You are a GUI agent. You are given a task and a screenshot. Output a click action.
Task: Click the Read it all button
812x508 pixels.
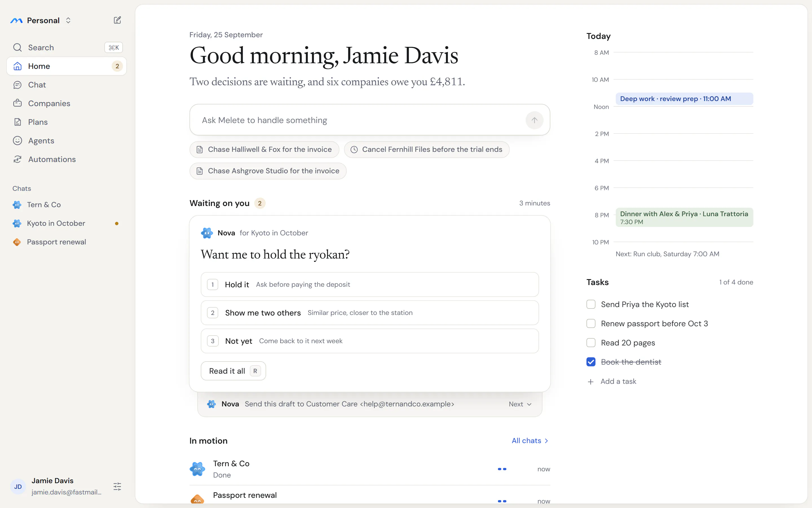pos(233,371)
